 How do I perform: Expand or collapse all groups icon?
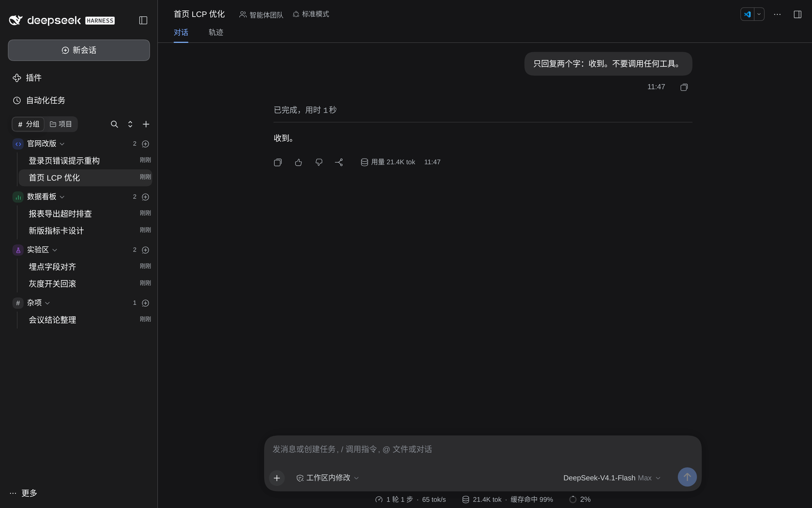pos(130,124)
